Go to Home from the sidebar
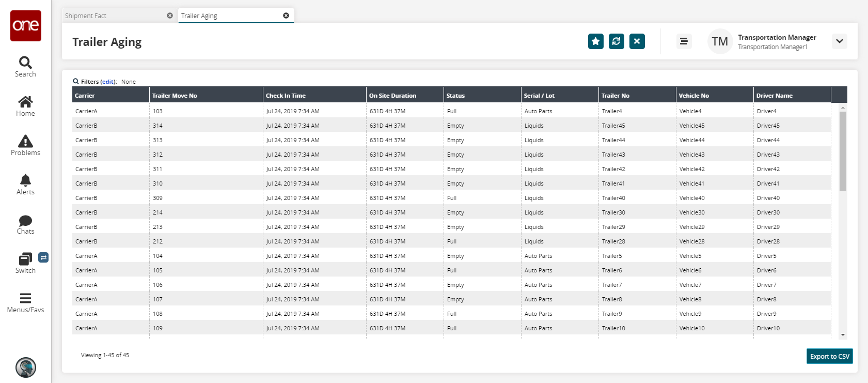Screen dimensions: 868x383 [25, 106]
